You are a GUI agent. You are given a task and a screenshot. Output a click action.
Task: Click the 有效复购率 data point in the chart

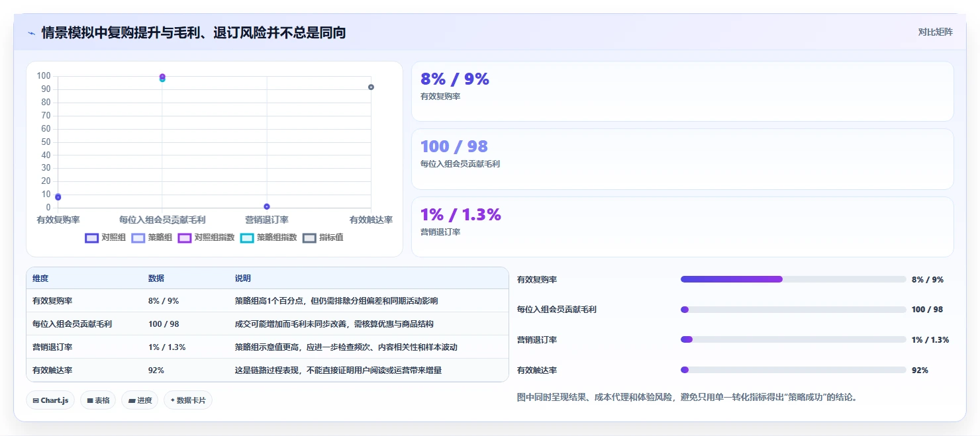click(x=58, y=197)
